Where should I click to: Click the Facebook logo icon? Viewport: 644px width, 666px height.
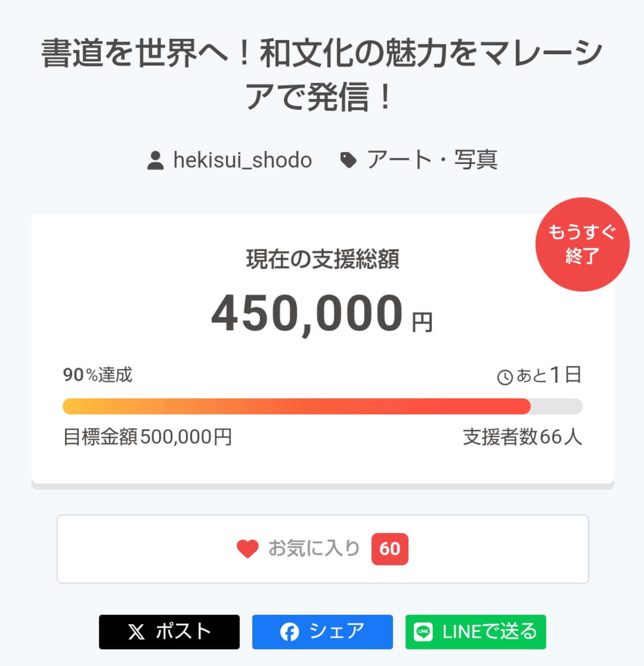pyautogui.click(x=290, y=632)
